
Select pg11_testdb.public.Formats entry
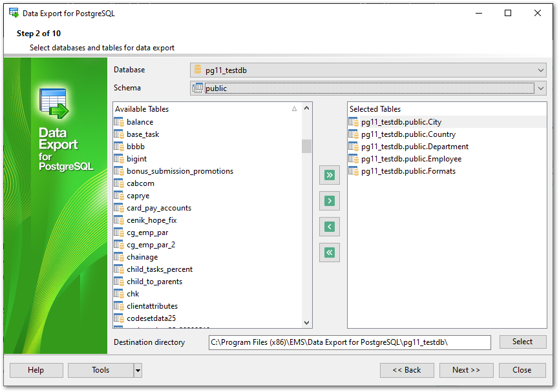coord(408,171)
